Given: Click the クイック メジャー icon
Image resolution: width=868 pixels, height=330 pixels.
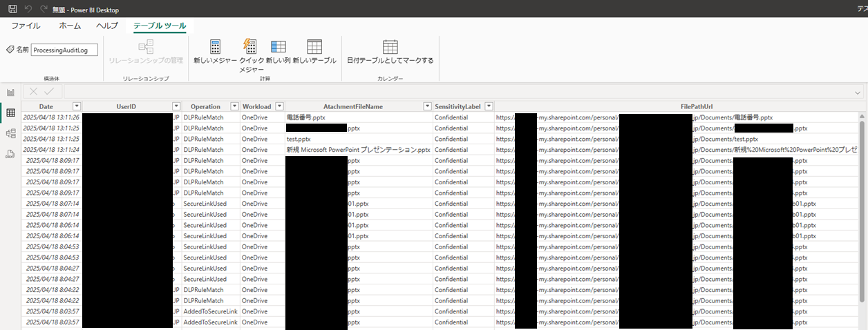Looking at the screenshot, I should [x=251, y=55].
